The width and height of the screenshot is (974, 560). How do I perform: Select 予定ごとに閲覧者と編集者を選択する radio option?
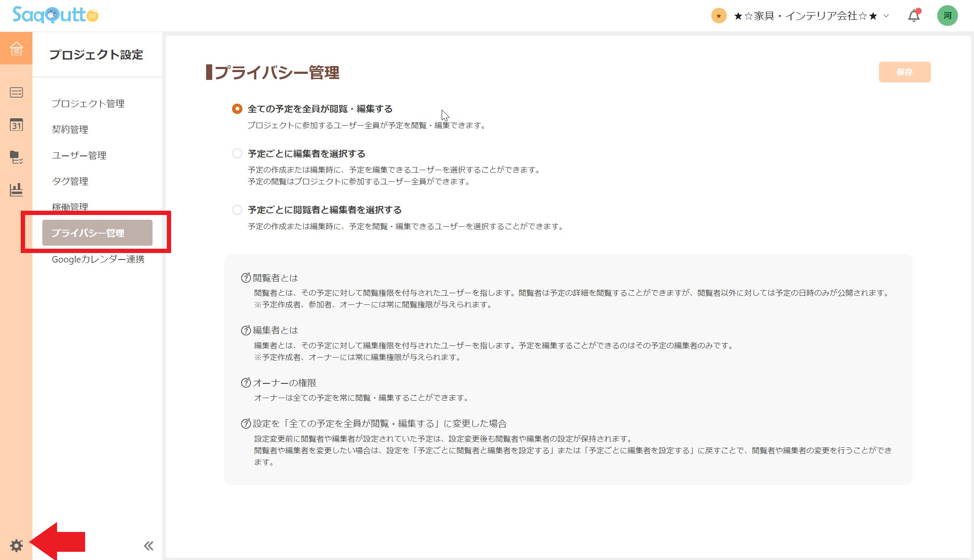point(237,210)
